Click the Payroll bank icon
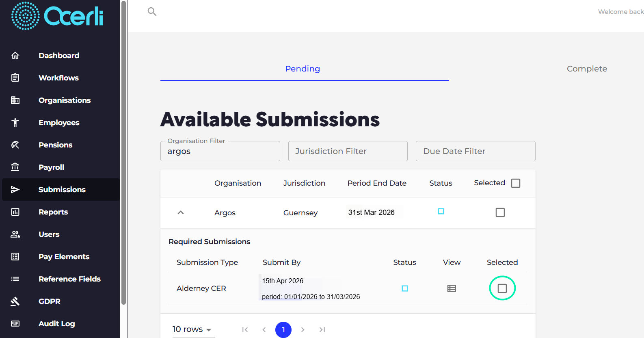 tap(15, 167)
